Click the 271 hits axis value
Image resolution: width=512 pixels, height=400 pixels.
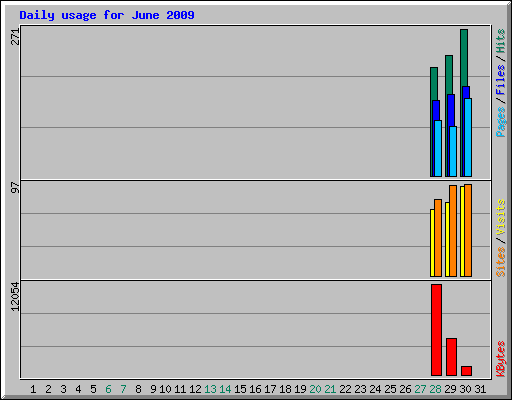[15, 37]
